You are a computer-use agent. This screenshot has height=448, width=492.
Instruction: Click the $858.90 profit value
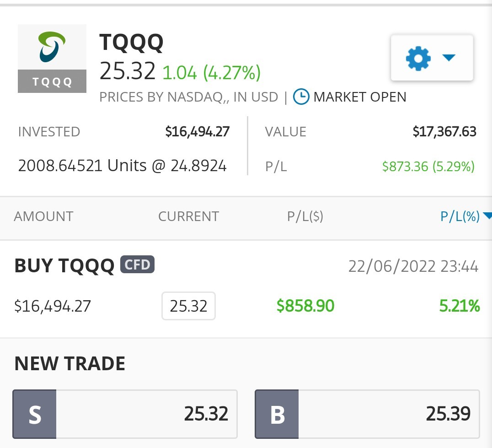point(305,306)
